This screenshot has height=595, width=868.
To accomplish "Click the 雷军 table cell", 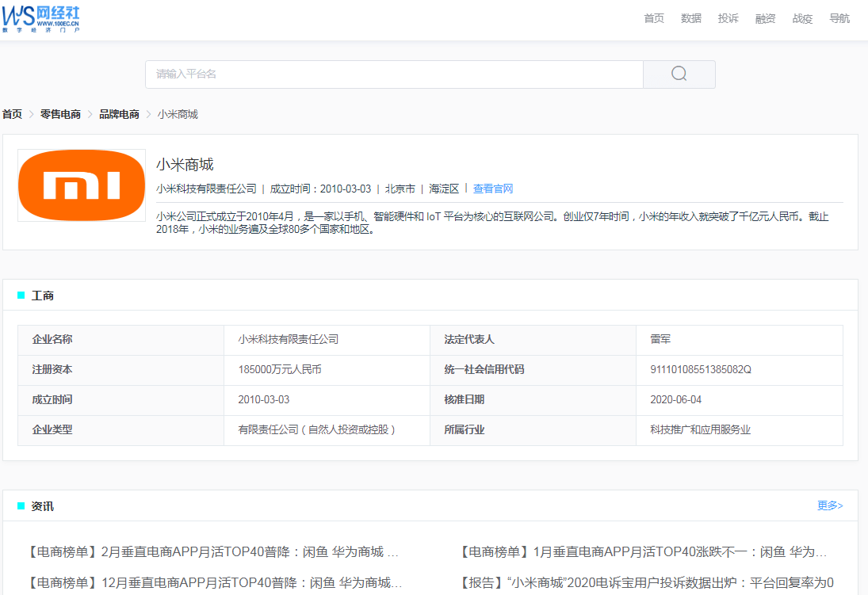I will point(660,339).
